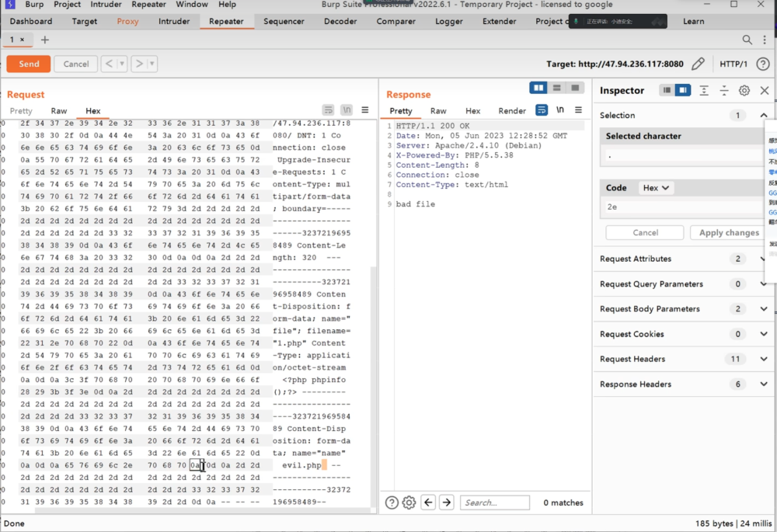Toggle word wrap icon in Response panel

click(x=542, y=110)
